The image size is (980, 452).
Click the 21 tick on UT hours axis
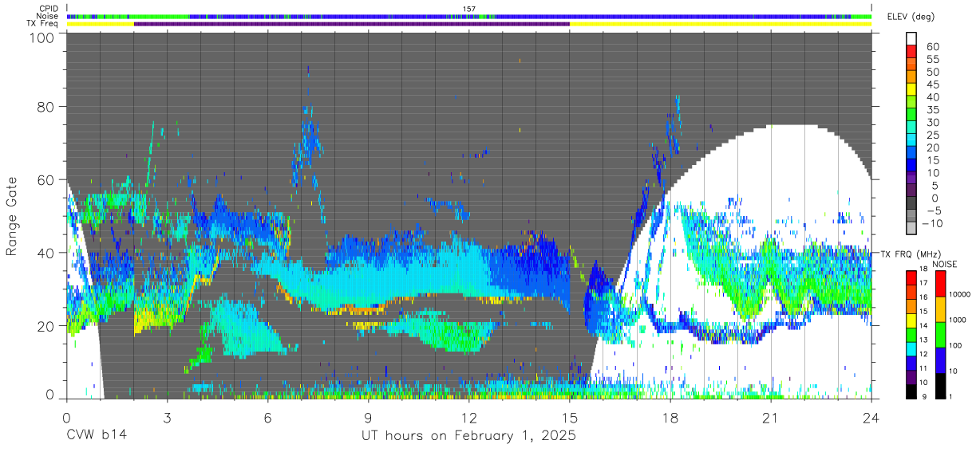pyautogui.click(x=771, y=416)
